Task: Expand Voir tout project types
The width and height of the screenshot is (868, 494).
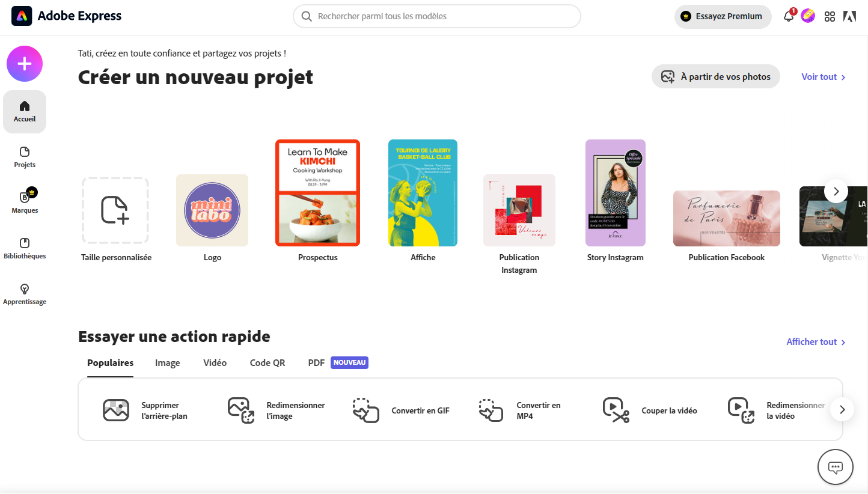Action: (x=823, y=77)
